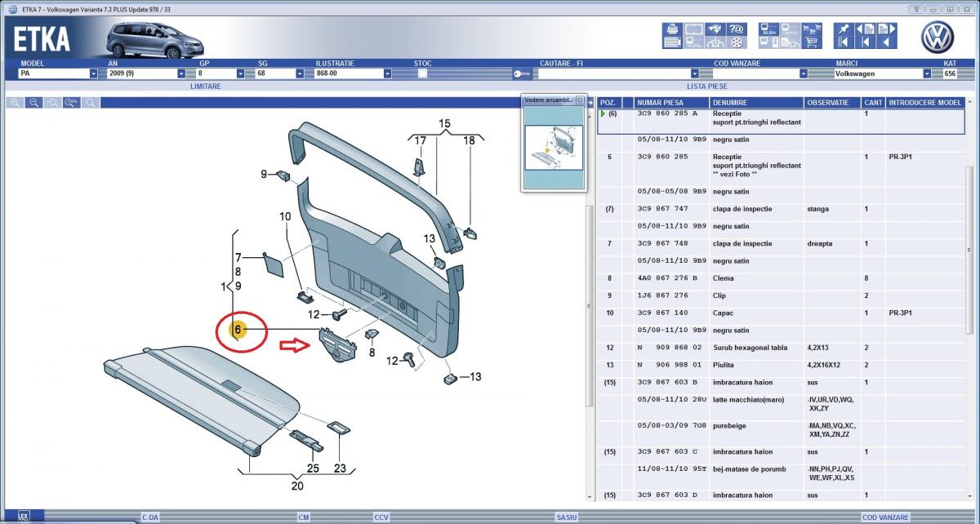The width and height of the screenshot is (980, 524).
Task: Select part number 1J6 867 276
Action: tap(662, 295)
